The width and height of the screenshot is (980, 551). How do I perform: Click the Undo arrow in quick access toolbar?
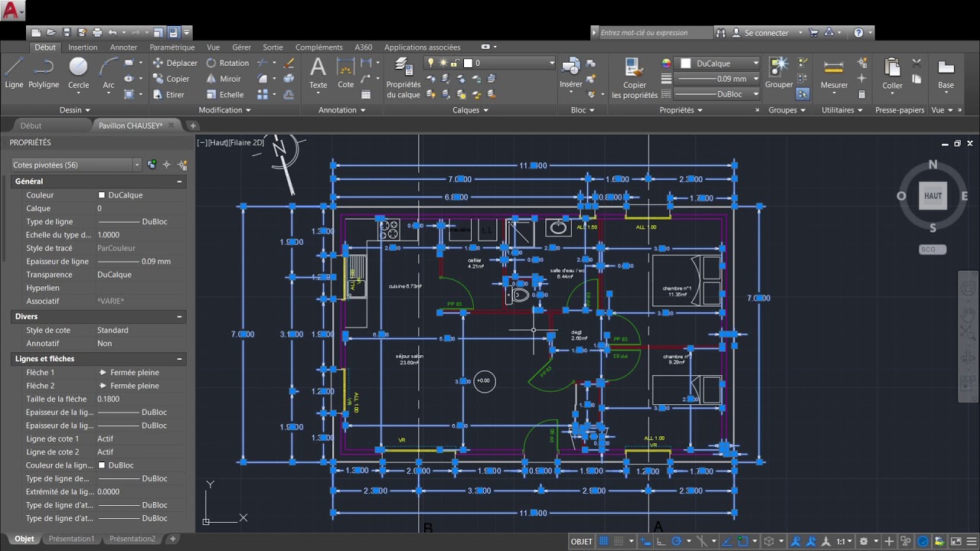[x=113, y=33]
